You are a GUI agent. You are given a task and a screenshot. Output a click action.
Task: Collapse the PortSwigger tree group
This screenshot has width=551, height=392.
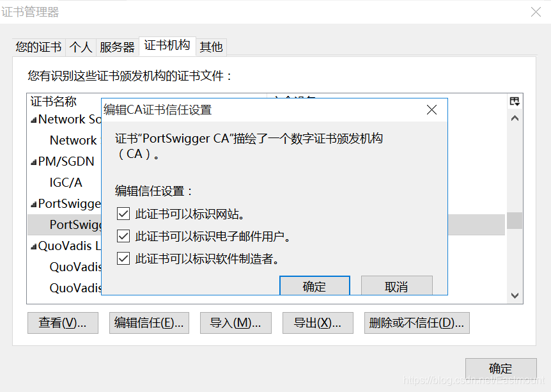[x=34, y=205]
